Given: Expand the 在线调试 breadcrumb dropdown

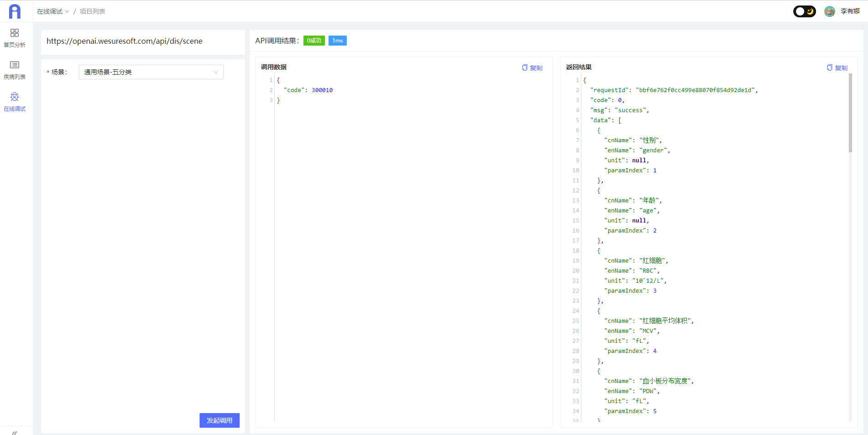Looking at the screenshot, I should [53, 11].
